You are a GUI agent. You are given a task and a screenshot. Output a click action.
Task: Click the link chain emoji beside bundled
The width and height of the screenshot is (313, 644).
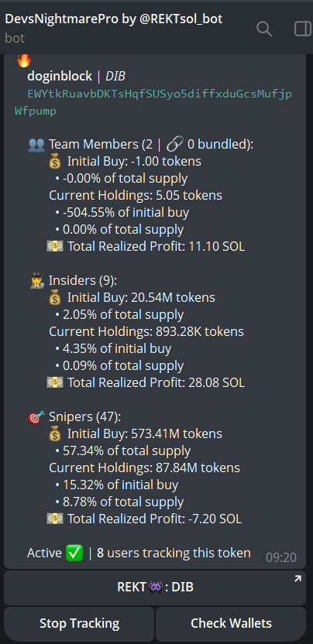(x=175, y=145)
